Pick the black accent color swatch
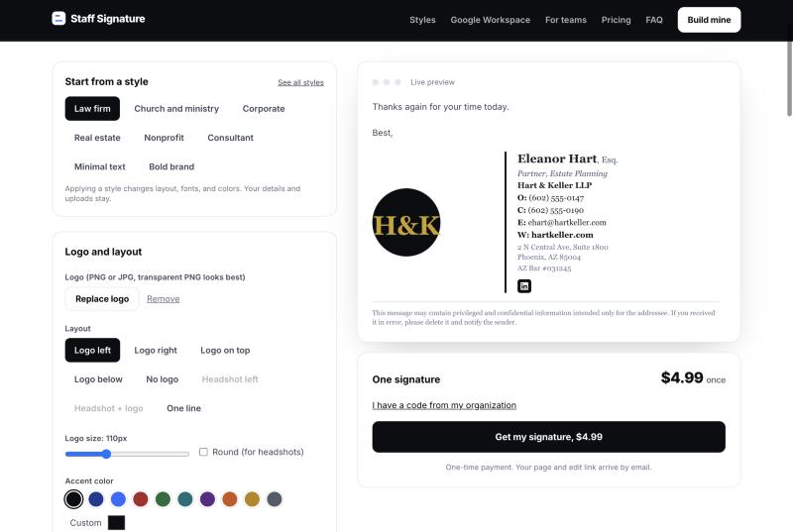The image size is (793, 532). click(73, 499)
